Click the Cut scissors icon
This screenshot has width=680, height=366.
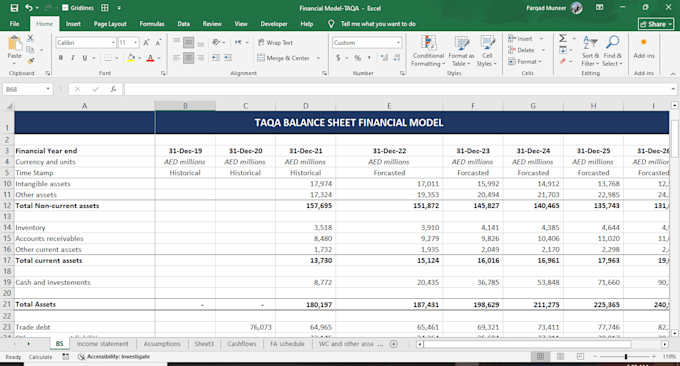click(30, 39)
